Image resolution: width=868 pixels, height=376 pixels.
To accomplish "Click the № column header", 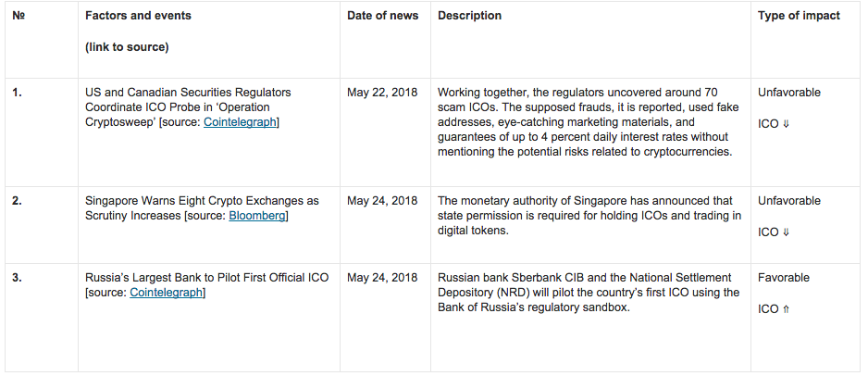I will point(19,16).
